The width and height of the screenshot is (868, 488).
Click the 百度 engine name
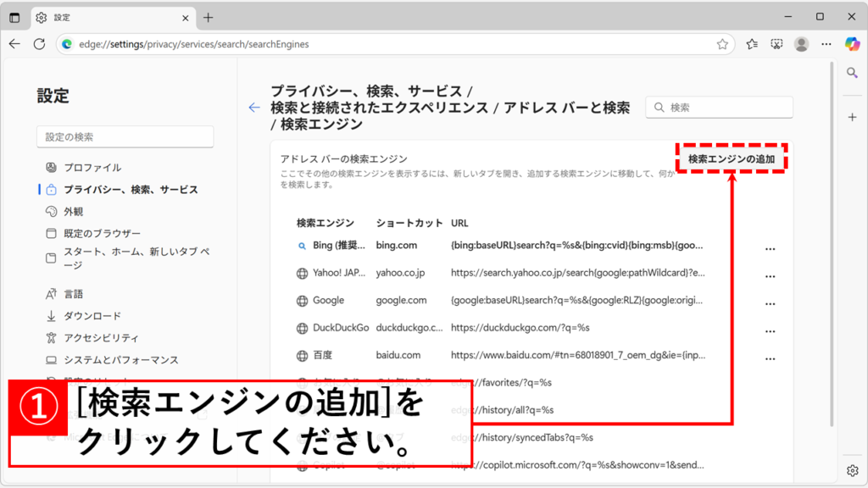(323, 355)
